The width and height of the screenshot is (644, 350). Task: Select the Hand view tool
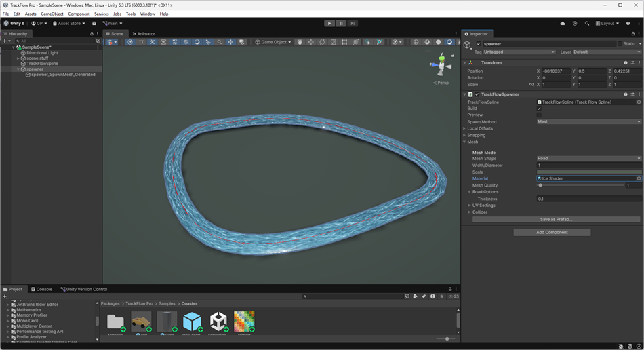(x=300, y=42)
